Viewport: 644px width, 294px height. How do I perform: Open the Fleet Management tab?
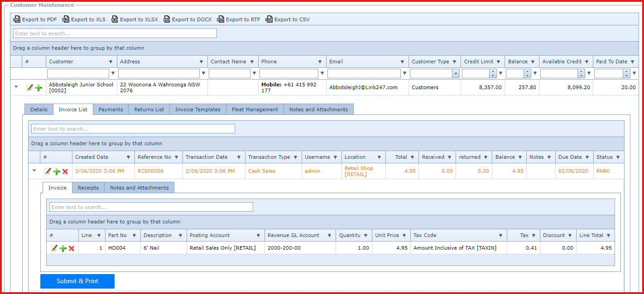coord(255,109)
